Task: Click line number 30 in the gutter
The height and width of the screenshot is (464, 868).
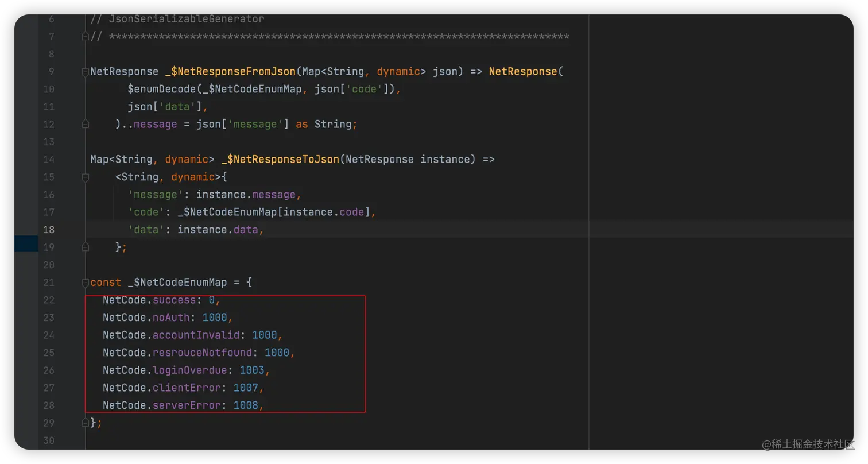Action: 49,440
